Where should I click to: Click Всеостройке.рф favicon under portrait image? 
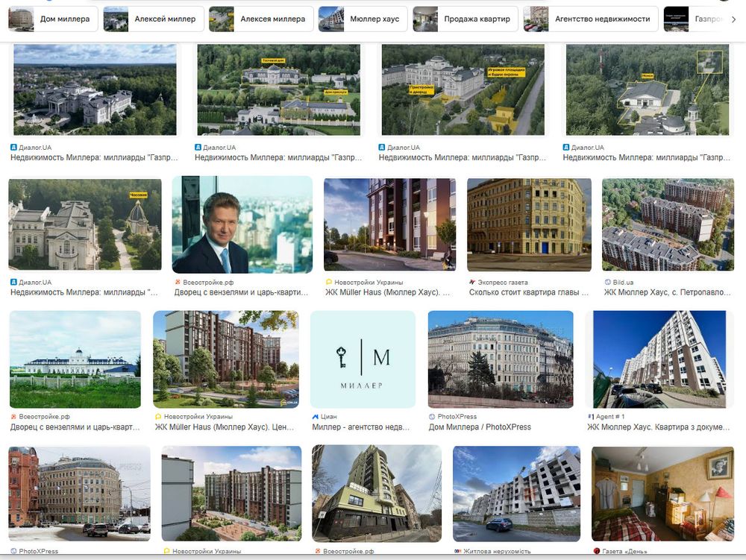coord(178,282)
